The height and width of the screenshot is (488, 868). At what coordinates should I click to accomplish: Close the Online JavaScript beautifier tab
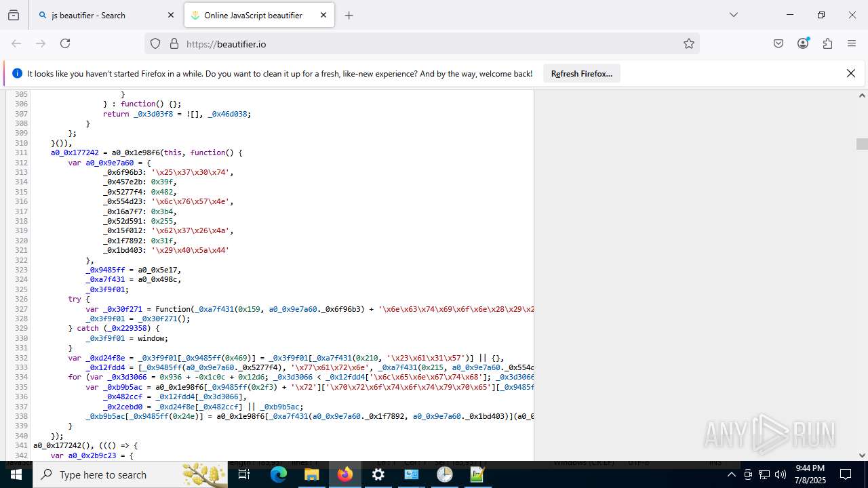click(x=323, y=15)
